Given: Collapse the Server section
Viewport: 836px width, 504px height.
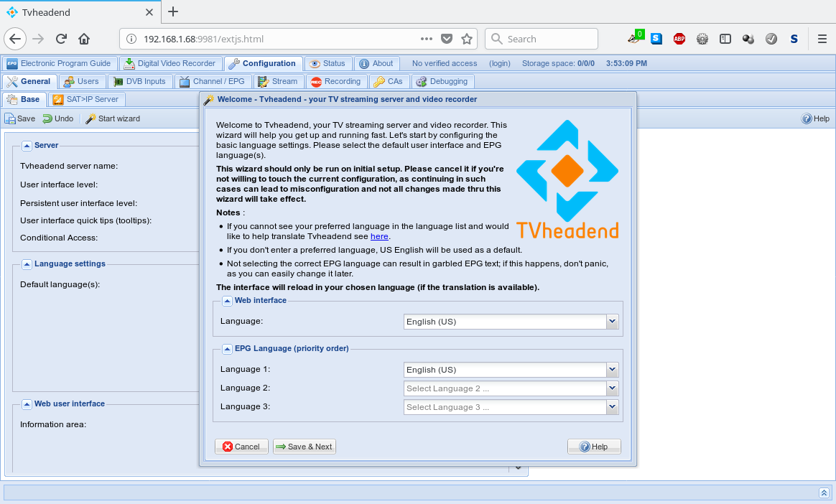Looking at the screenshot, I should pos(27,146).
